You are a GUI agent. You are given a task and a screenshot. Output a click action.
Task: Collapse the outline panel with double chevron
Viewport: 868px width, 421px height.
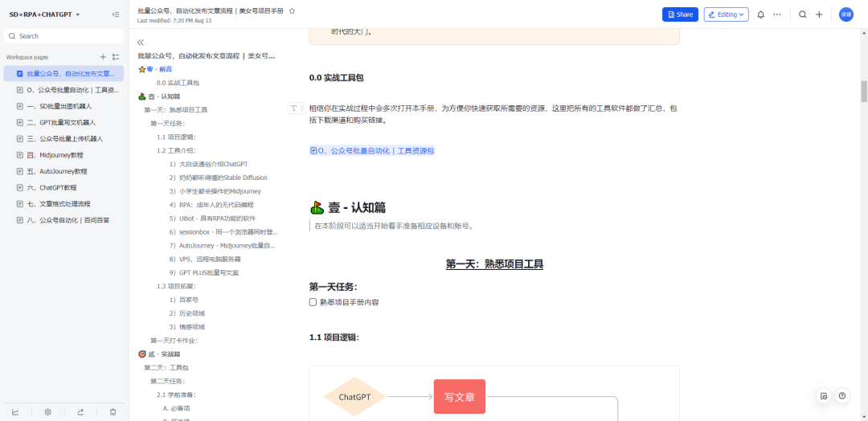pyautogui.click(x=141, y=43)
